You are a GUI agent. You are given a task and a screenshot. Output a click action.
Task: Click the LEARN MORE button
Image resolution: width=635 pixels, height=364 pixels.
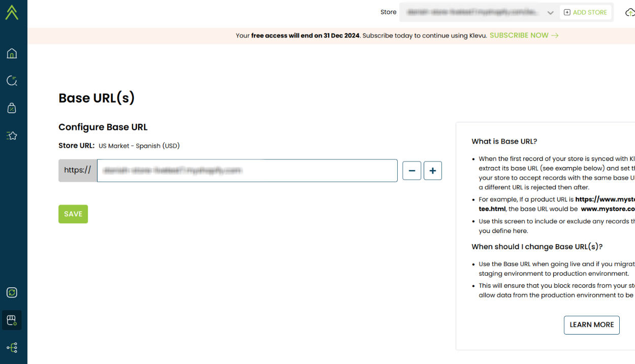coord(591,325)
